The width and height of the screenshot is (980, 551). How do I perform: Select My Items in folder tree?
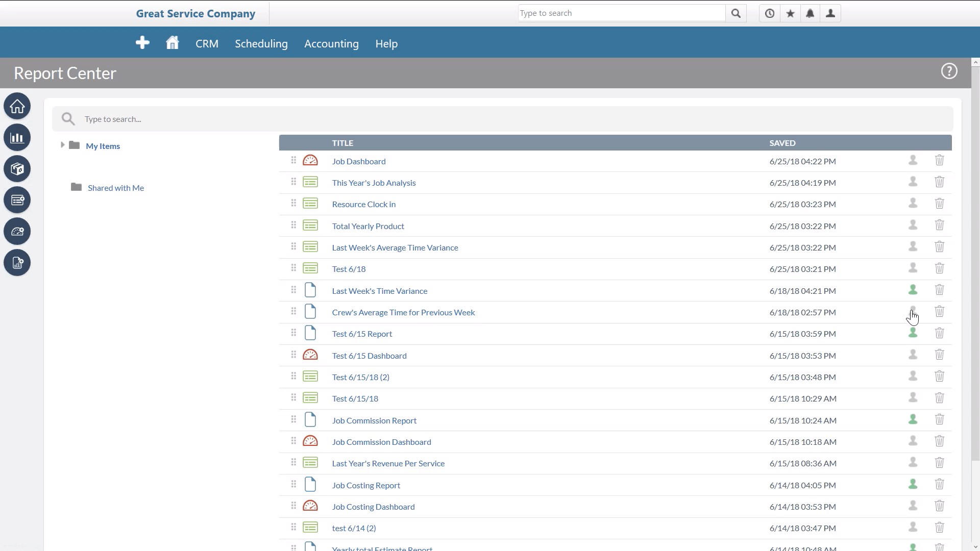coord(103,146)
